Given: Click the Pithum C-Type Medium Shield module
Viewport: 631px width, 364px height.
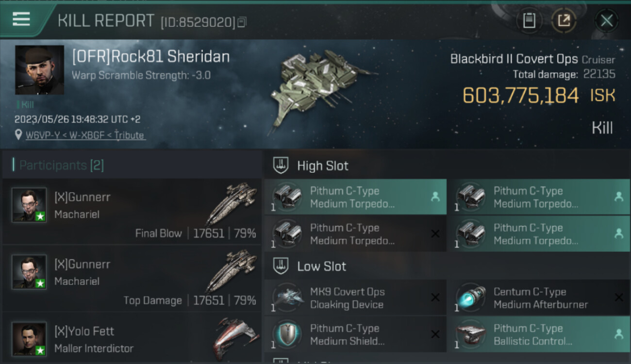Looking at the screenshot, I should coord(355,334).
